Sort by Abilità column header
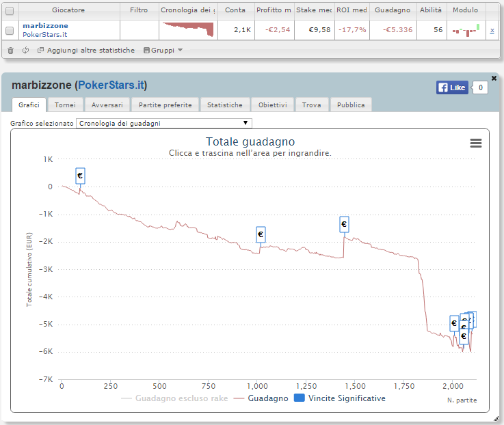Image resolution: width=504 pixels, height=425 pixels. 431,10
